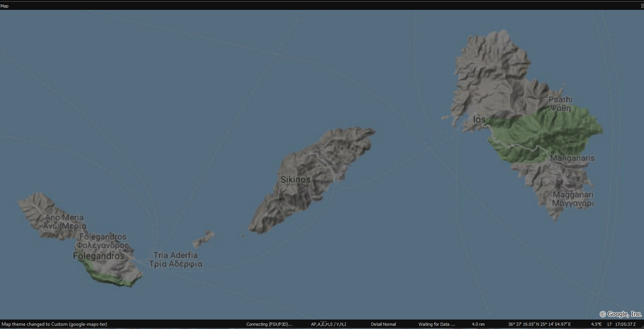Click the "Waiting for Data ..." status entry

click(437, 324)
